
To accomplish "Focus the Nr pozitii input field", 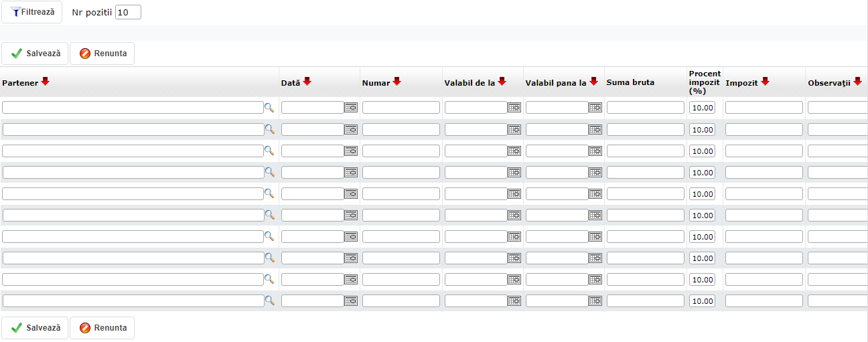I will (x=128, y=13).
